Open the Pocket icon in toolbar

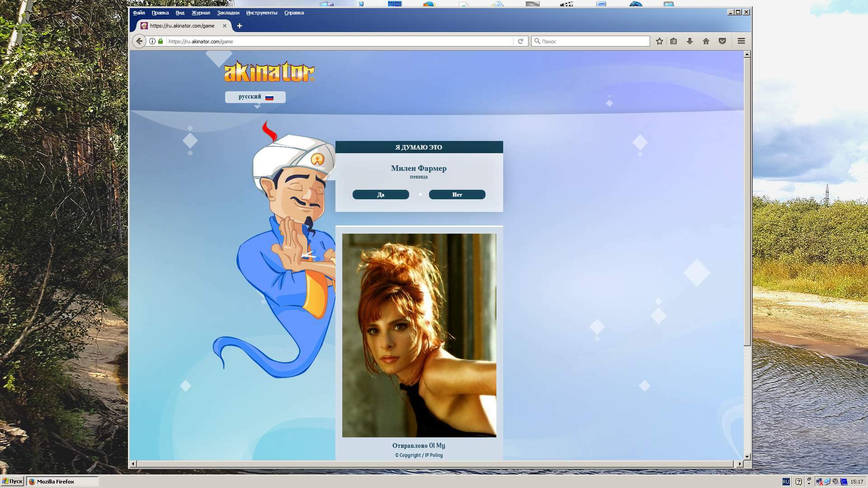(x=722, y=41)
